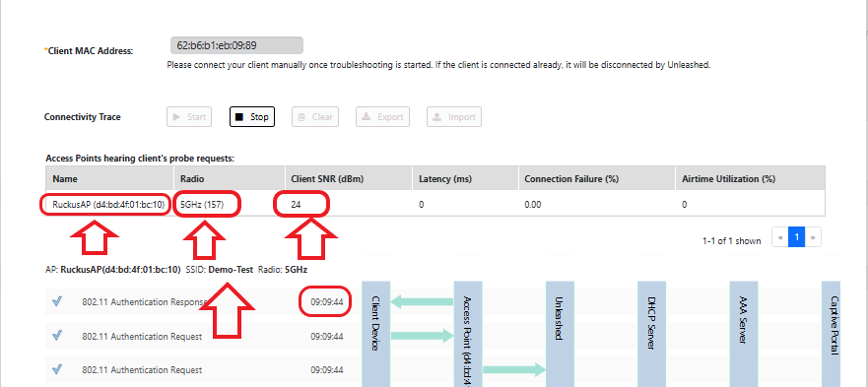868x387 pixels.
Task: Sort table by Radio column header
Action: point(229,179)
